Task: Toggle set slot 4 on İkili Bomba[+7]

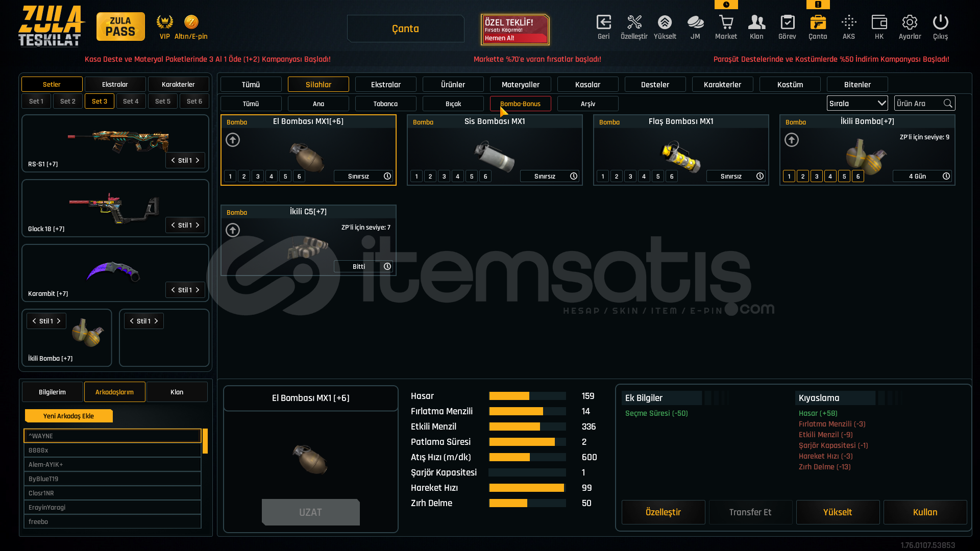Action: [x=830, y=176]
